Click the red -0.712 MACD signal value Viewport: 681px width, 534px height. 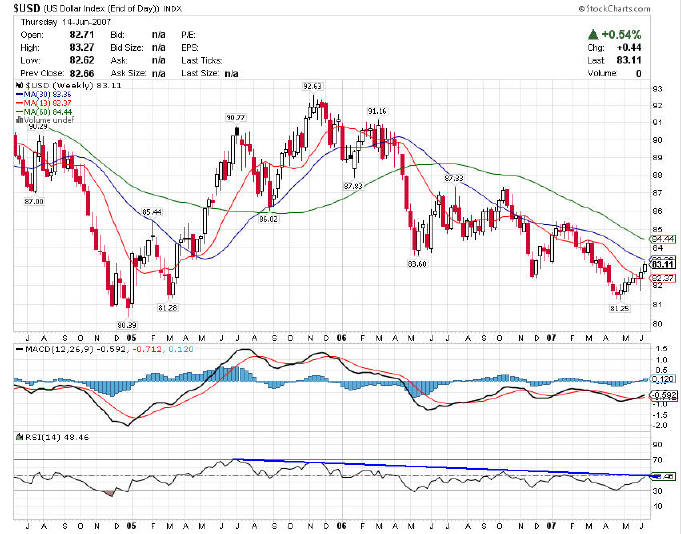click(147, 349)
